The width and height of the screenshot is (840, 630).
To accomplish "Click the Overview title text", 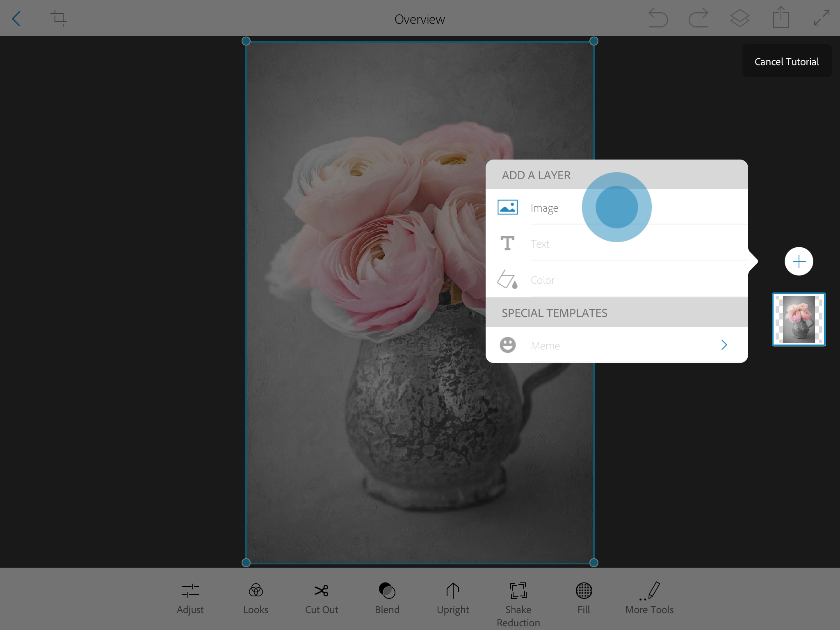I will 420,19.
